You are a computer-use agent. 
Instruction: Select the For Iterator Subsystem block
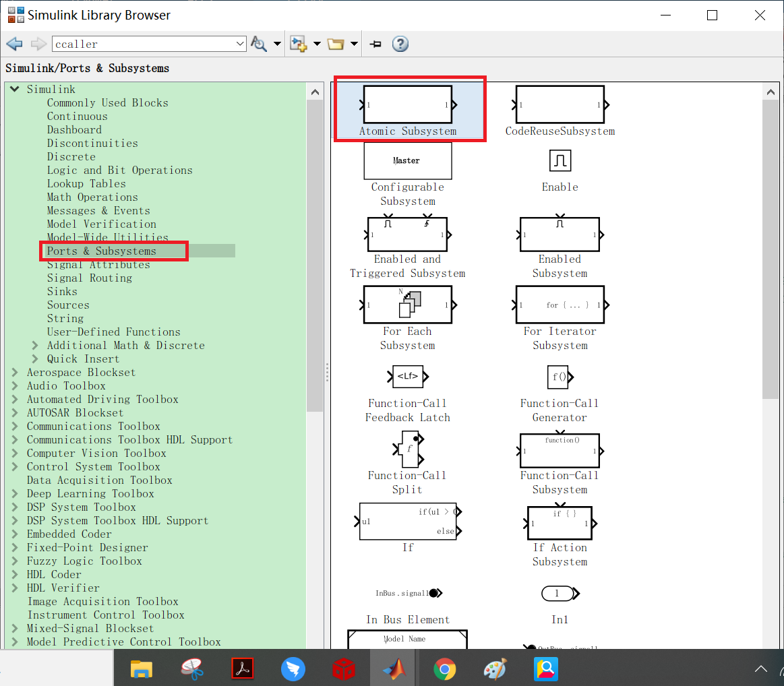coord(560,318)
